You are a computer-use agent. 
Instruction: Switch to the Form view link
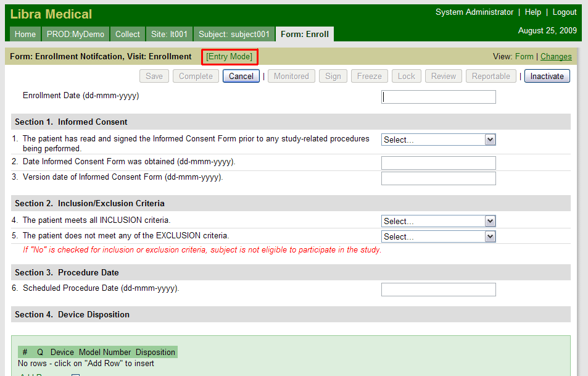[524, 57]
